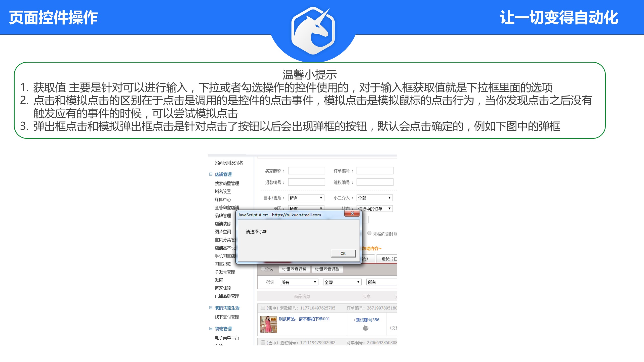The width and height of the screenshot is (644, 362).
Task: Open the first 筛选 所有 dropdown
Action: (299, 282)
